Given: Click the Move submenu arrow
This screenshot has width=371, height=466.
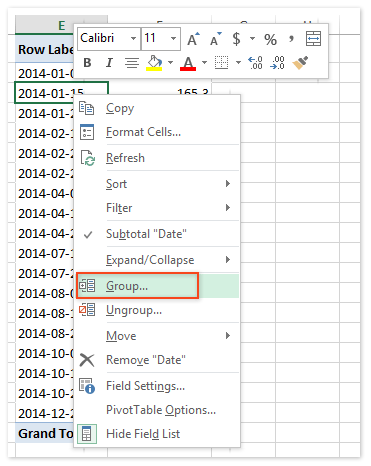Looking at the screenshot, I should click(228, 335).
